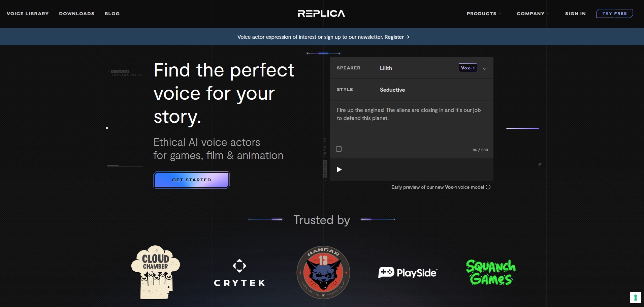Follow the Register link in banner
644x307 pixels.
click(397, 37)
